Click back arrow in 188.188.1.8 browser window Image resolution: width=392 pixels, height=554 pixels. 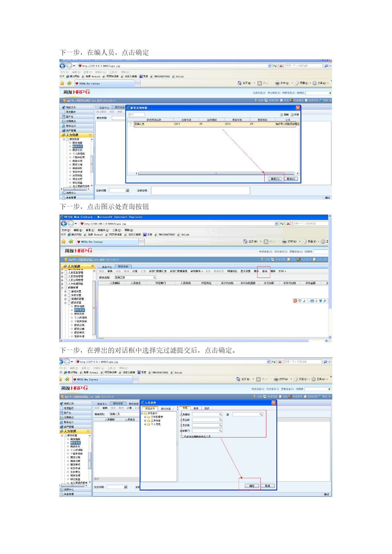(64, 224)
